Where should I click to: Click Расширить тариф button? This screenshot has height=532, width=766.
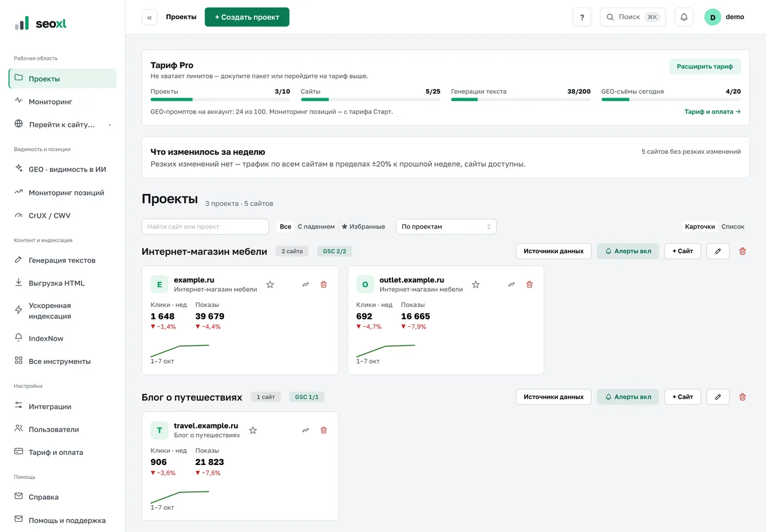point(705,66)
